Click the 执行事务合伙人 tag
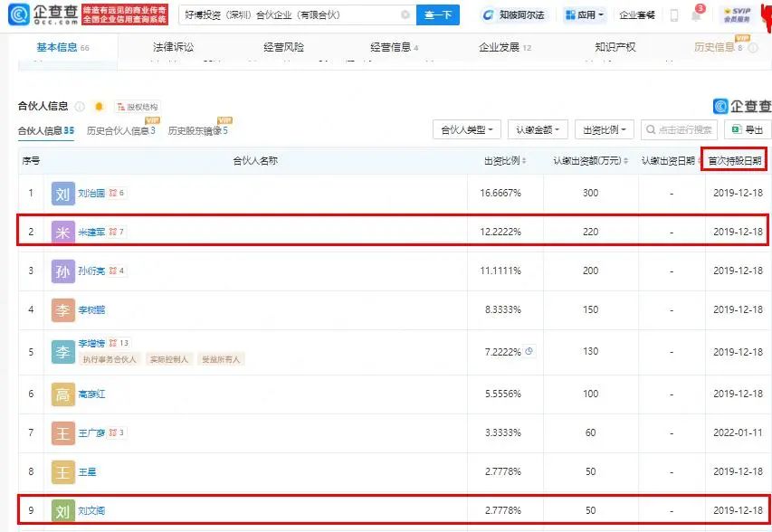Image resolution: width=772 pixels, height=532 pixels. tap(110, 359)
